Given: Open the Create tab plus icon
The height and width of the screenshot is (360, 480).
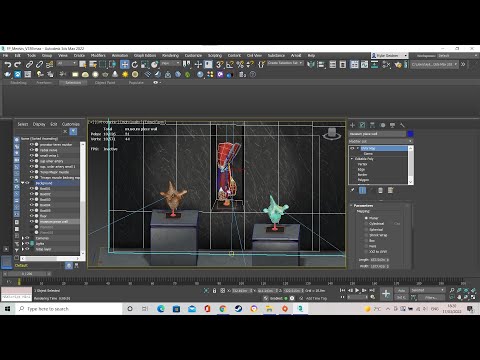Looking at the screenshot, I should pos(352,125).
